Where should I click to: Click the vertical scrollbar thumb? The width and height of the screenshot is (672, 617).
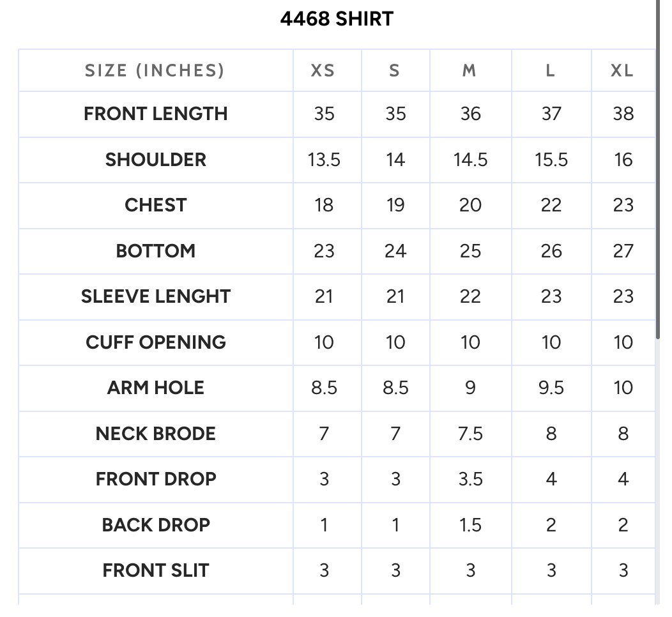point(658,170)
